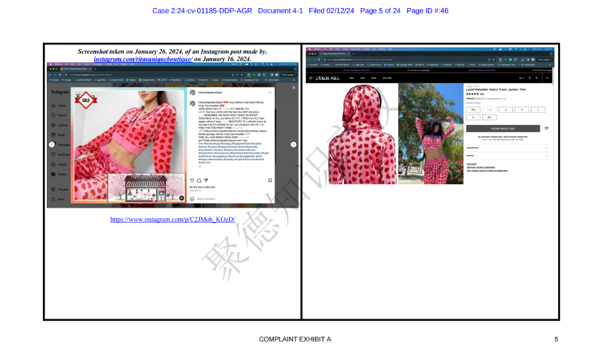
Task: Click the comment bubble icon on post
Action: [x=199, y=180]
